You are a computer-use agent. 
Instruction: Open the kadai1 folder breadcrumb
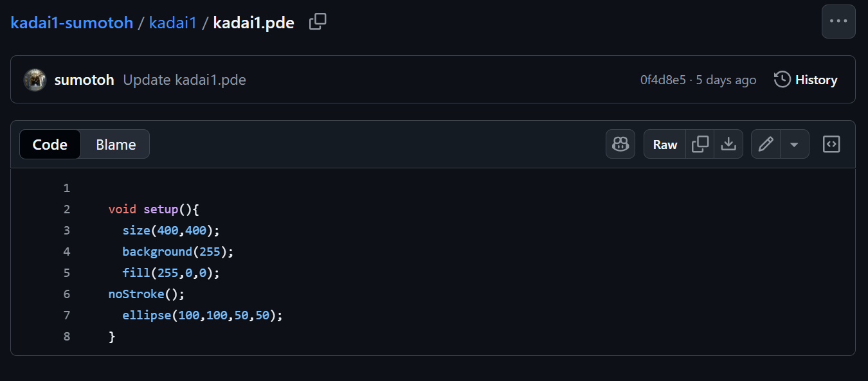point(172,22)
